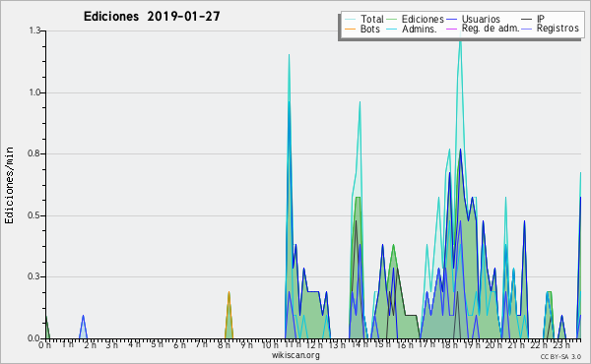Click the '15 h' x-axis label

382,344
